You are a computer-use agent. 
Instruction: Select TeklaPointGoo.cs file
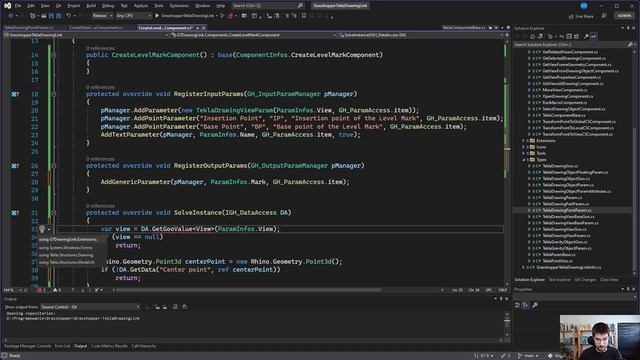(558, 261)
